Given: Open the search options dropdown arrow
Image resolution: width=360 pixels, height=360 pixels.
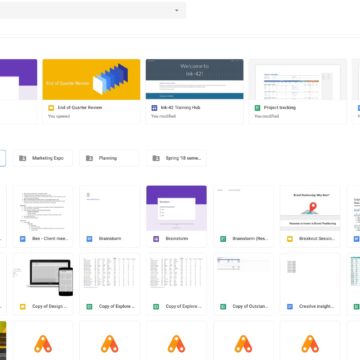Looking at the screenshot, I should pyautogui.click(x=177, y=10).
